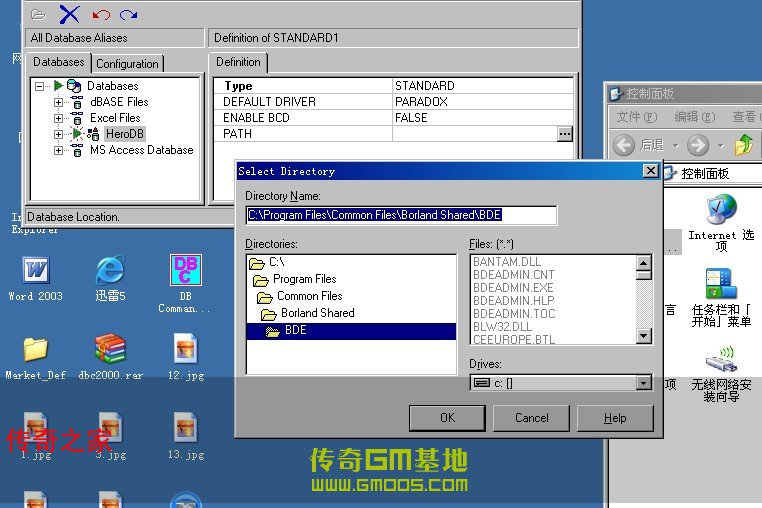Switch to the Configuration tab
Viewport: 762px width, 508px height.
(x=127, y=64)
